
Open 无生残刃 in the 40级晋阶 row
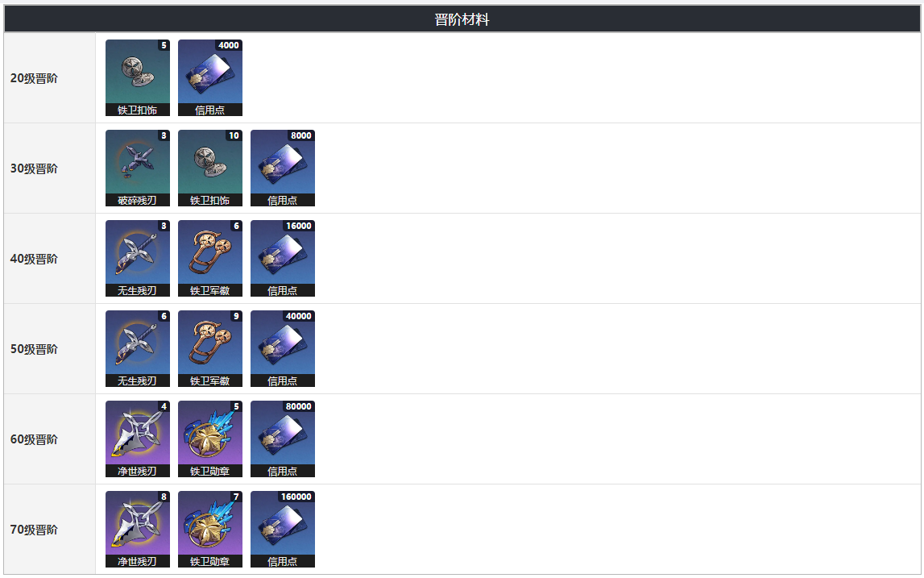(137, 258)
